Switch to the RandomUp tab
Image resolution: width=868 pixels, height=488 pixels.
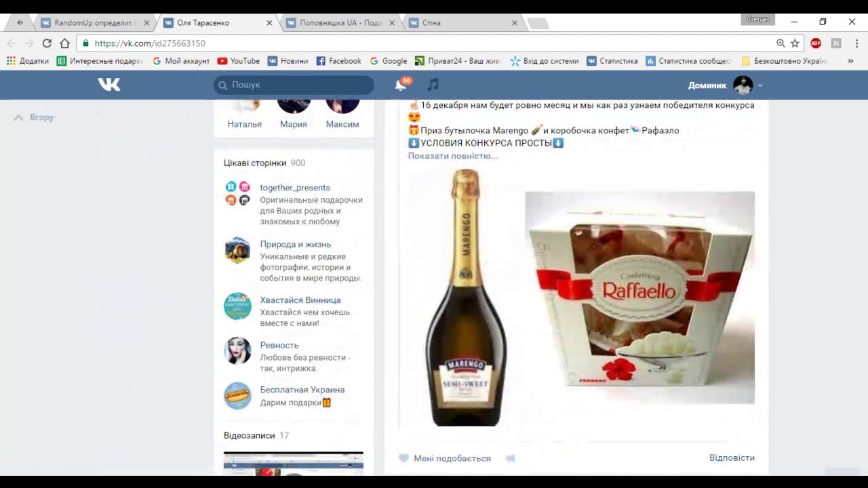[95, 23]
